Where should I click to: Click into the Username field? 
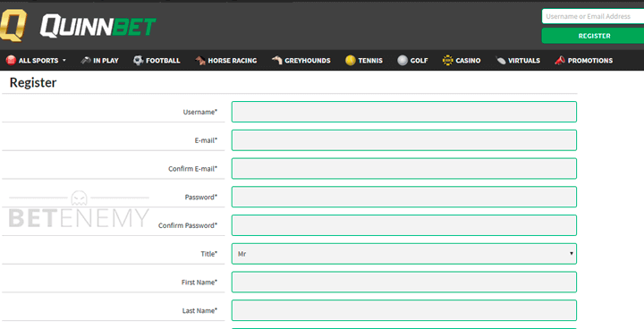pos(404,112)
